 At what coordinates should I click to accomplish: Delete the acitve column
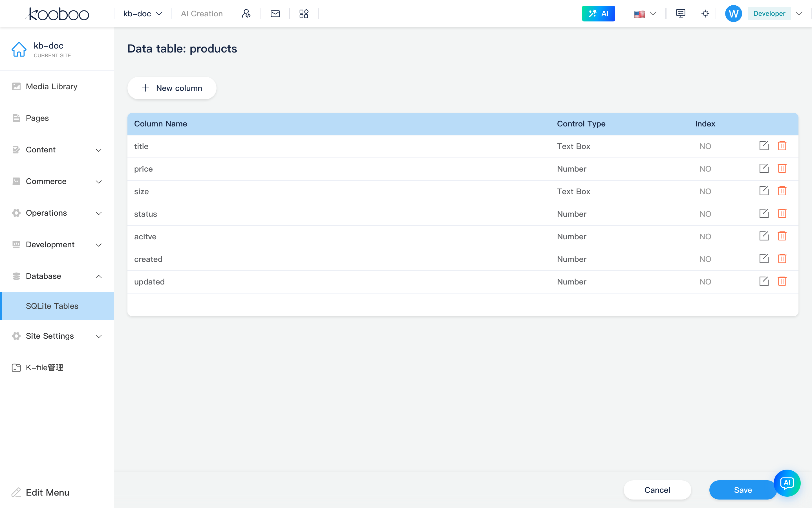[x=782, y=236]
